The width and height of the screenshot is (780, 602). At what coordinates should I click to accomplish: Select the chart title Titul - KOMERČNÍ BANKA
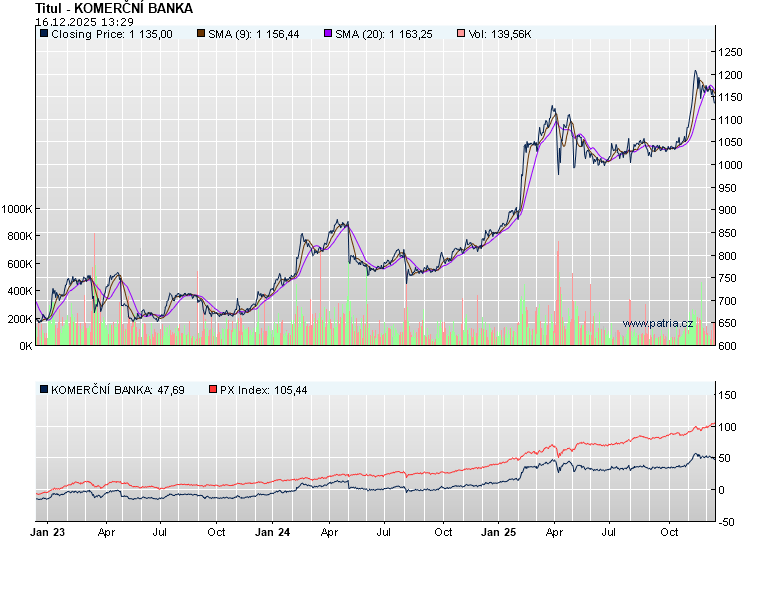(113, 8)
